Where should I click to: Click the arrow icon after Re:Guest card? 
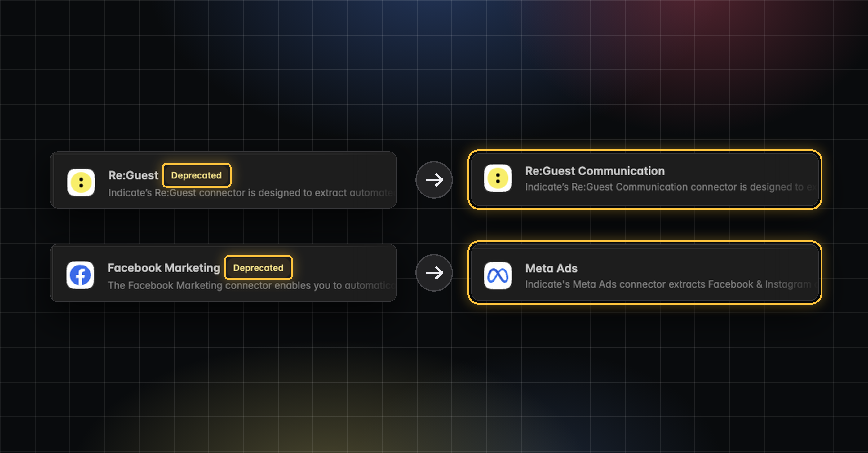coord(434,180)
